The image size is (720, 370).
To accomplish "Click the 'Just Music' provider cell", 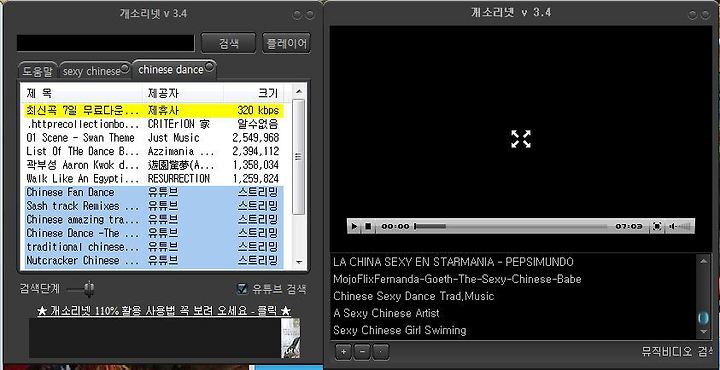I will (174, 138).
